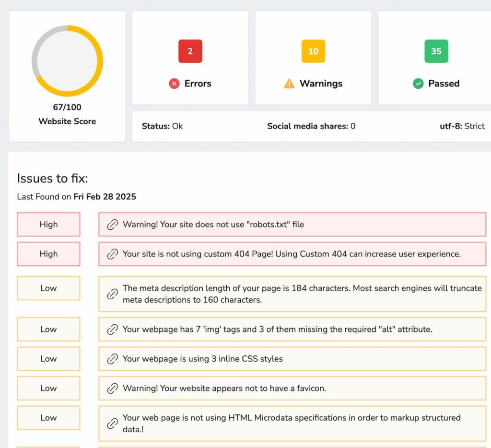Click the link icon on the favicon warning
The width and height of the screenshot is (491, 448).
click(113, 388)
